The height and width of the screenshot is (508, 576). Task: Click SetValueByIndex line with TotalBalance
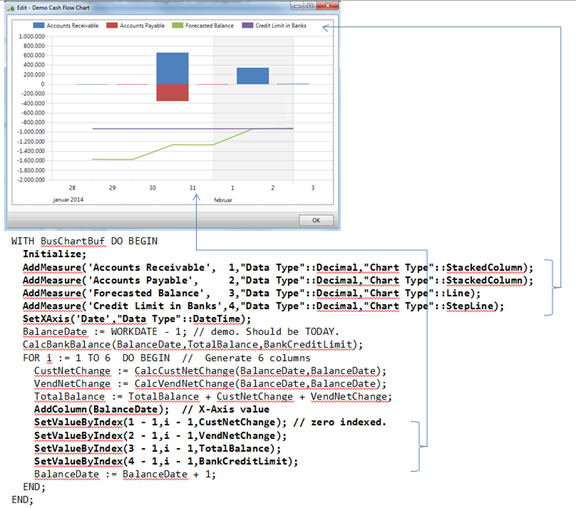[158, 449]
